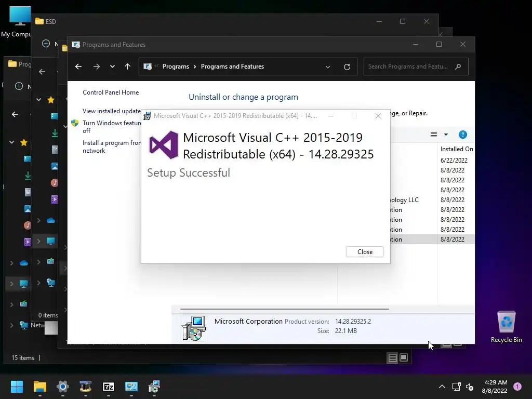Screen dimensions: 532x399
Task: Open Recycle Bin on the desktop
Action: [506, 326]
